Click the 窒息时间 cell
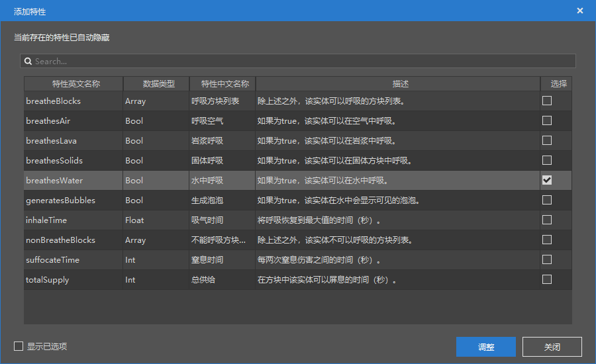 click(x=223, y=260)
